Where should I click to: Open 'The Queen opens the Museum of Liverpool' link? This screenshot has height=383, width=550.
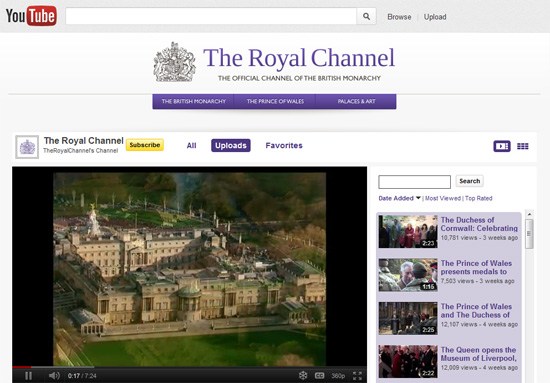coord(478,354)
